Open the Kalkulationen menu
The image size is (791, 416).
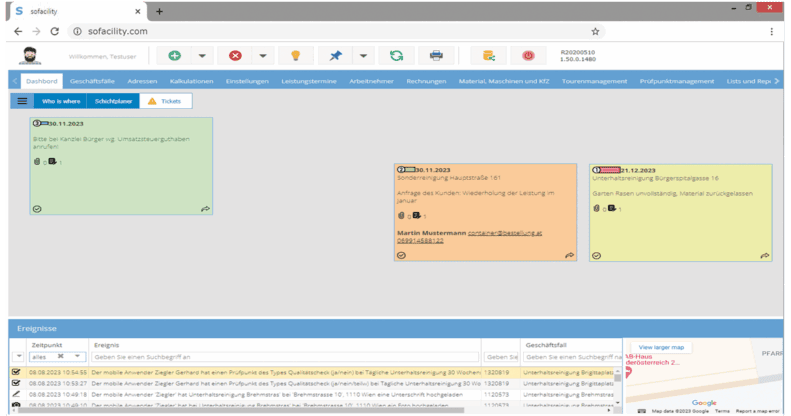tap(191, 81)
